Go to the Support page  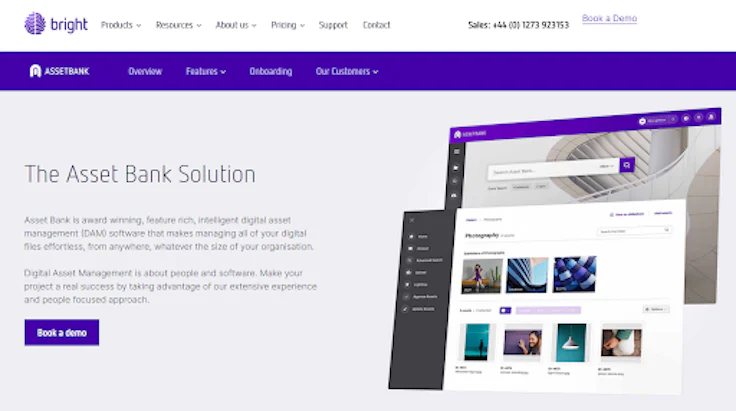(x=333, y=25)
